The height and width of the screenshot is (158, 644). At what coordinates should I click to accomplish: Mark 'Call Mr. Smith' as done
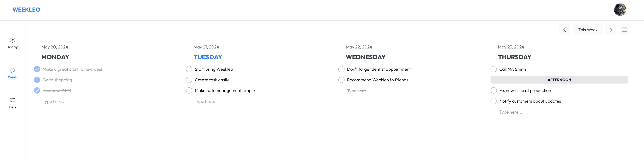pyautogui.click(x=494, y=69)
